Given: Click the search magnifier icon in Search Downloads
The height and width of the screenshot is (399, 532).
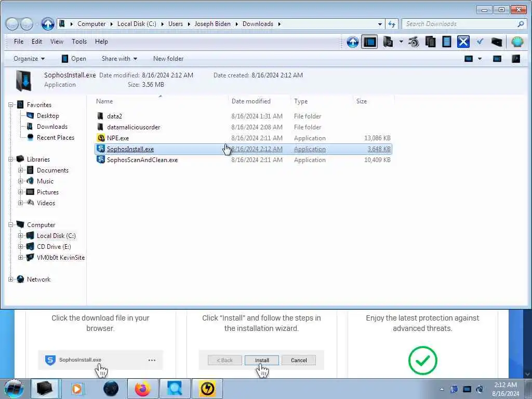Looking at the screenshot, I should [521, 24].
